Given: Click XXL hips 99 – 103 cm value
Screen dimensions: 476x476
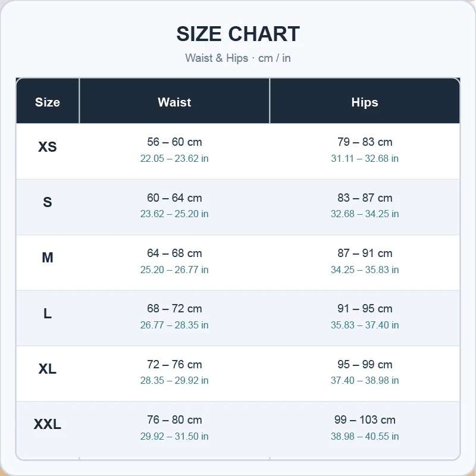Looking at the screenshot, I should click(365, 420).
